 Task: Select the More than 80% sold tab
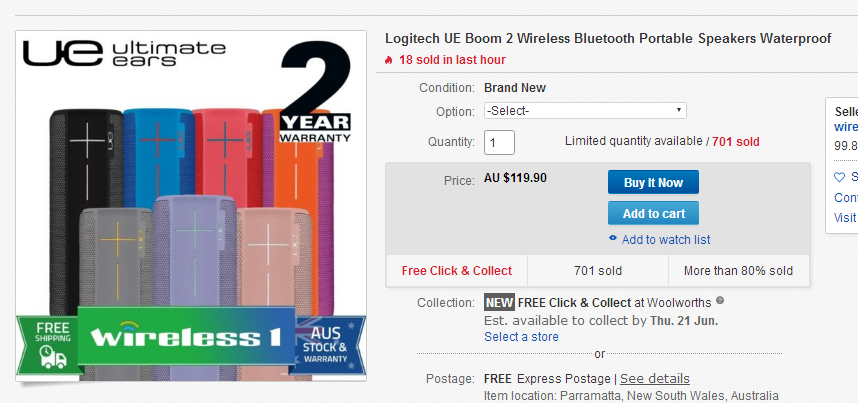739,270
